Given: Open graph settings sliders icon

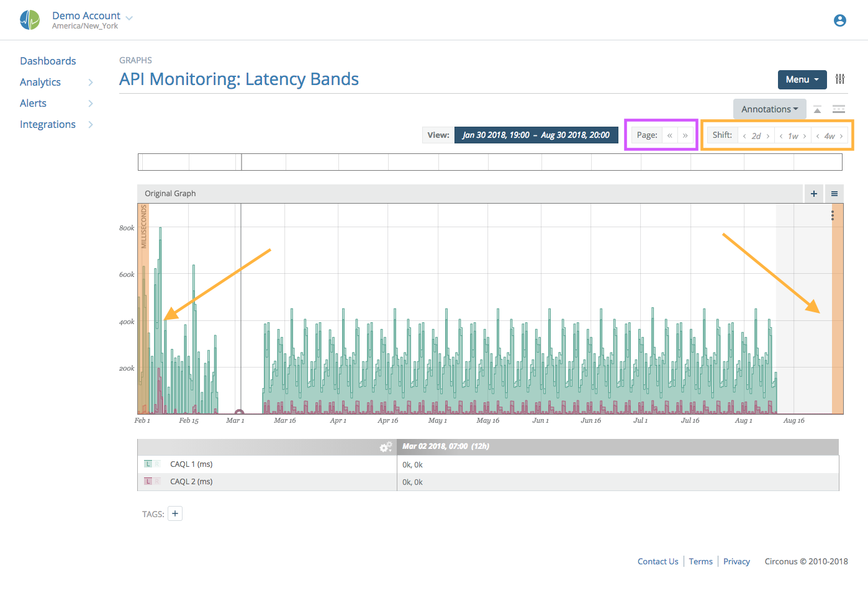Looking at the screenshot, I should click(x=839, y=79).
